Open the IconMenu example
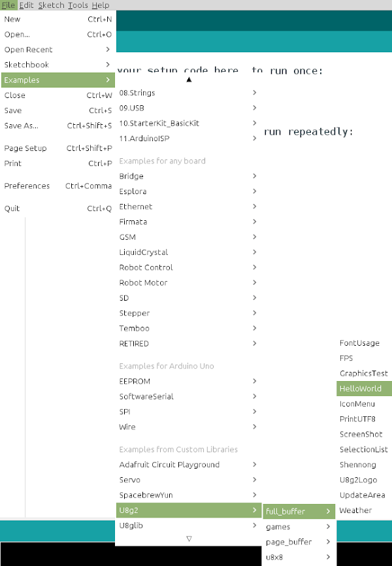The height and width of the screenshot is (566, 392). point(364,403)
